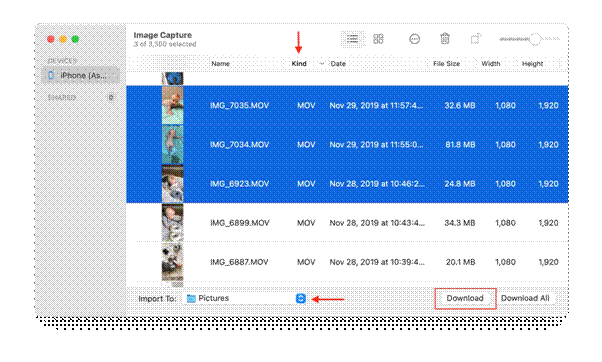Image resolution: width=602 pixels, height=362 pixels.
Task: Click the Pictures folder icon
Action: pos(191,298)
